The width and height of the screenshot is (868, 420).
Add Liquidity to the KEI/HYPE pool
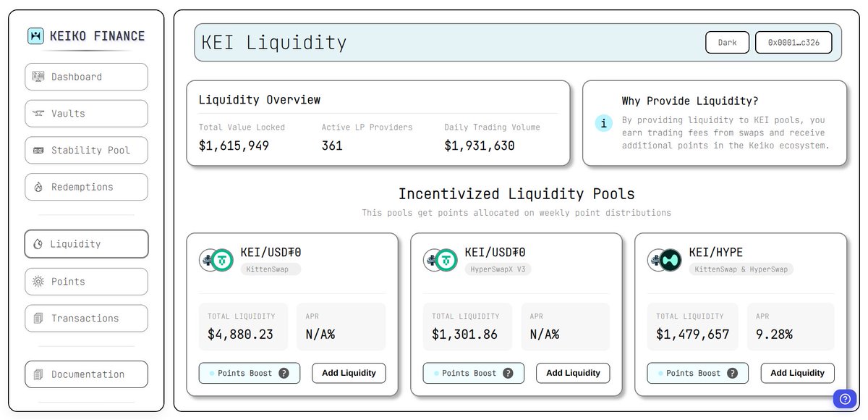(x=797, y=373)
